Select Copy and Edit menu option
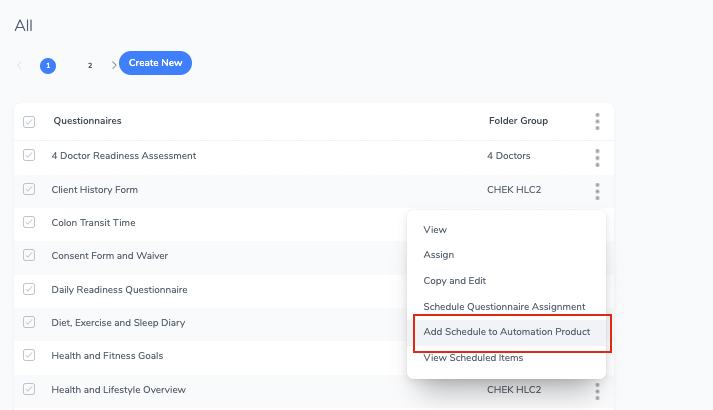Screen dimensions: 713x410 tap(455, 281)
